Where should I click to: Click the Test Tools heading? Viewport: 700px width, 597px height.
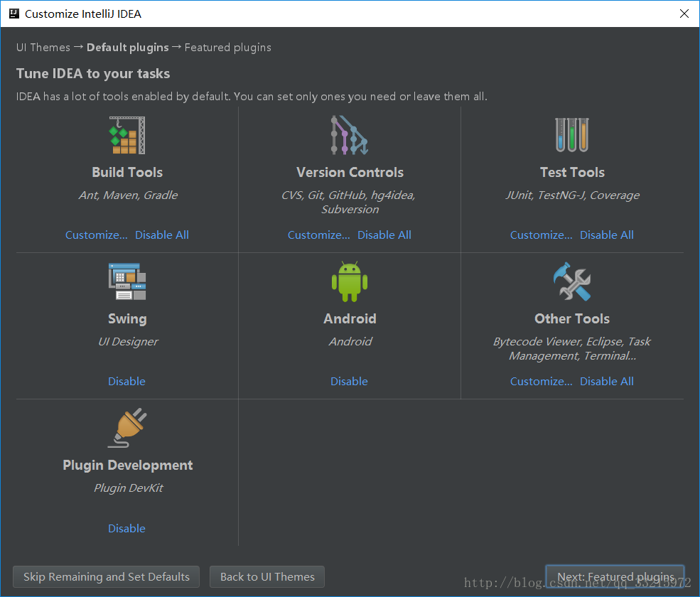click(572, 173)
